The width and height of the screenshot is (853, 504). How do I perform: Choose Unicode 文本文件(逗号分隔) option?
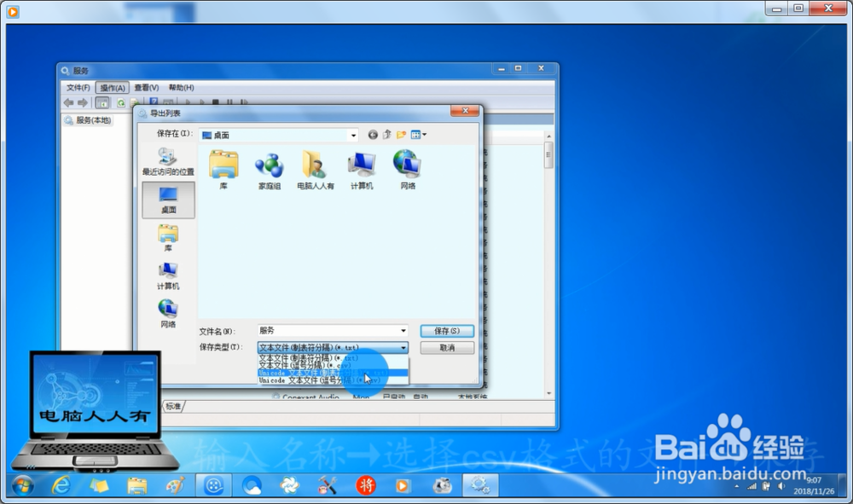333,380
